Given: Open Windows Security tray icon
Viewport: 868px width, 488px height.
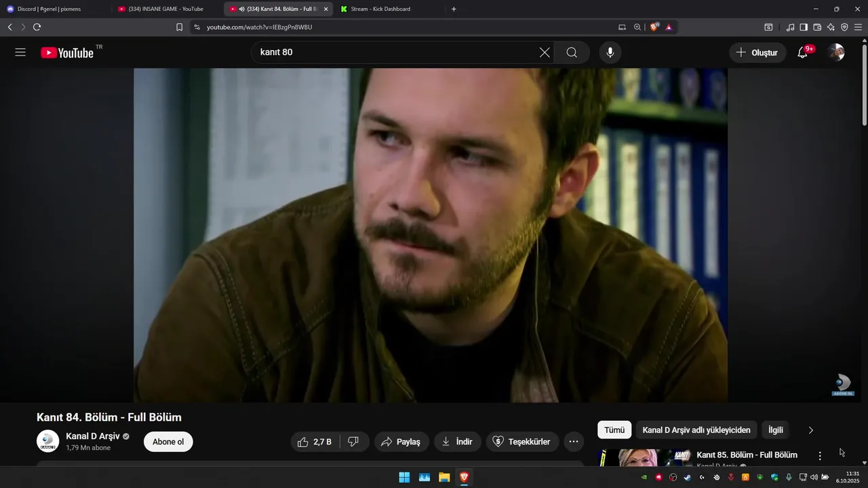Looking at the screenshot, I should pos(774,477).
